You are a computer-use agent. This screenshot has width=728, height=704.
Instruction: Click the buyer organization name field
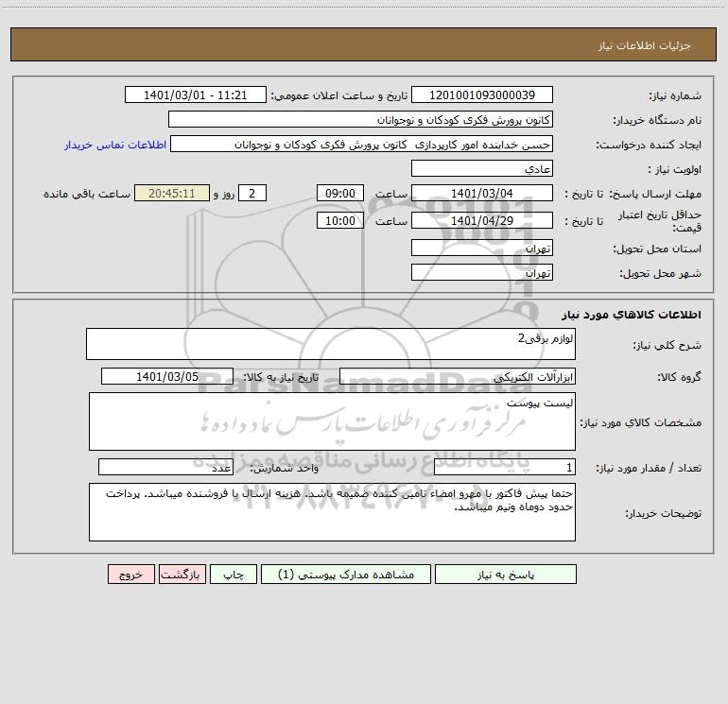coord(360,119)
